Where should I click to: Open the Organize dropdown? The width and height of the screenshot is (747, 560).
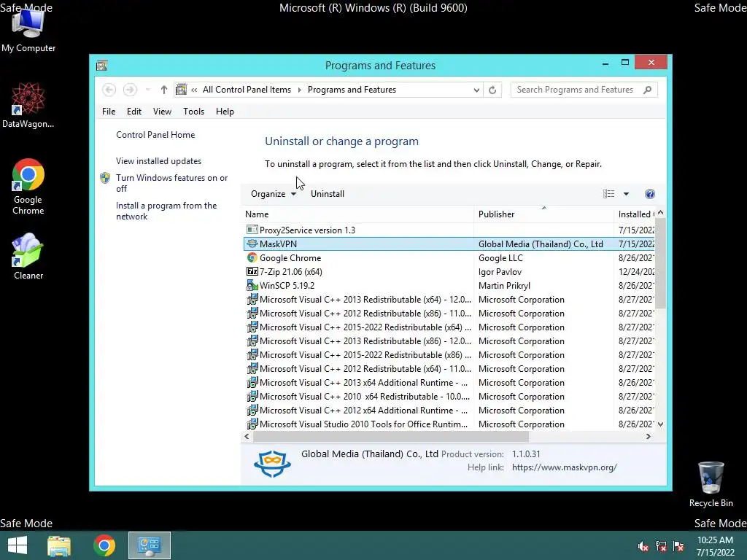tap(274, 194)
